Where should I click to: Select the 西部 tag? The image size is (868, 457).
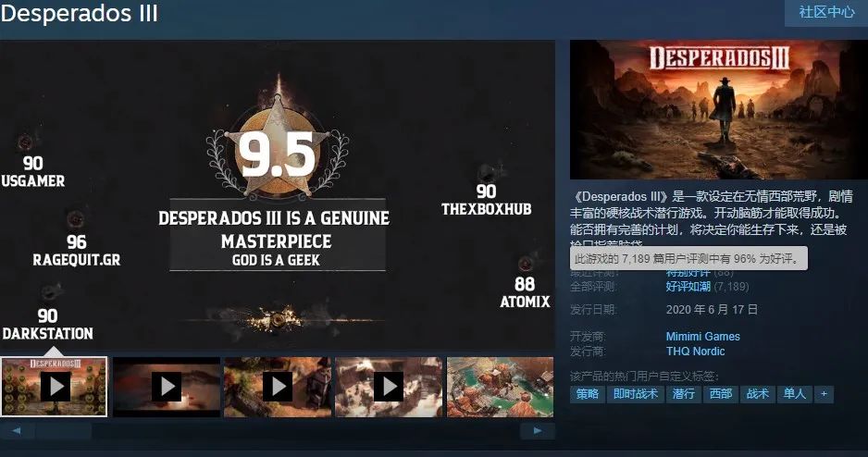point(720,394)
